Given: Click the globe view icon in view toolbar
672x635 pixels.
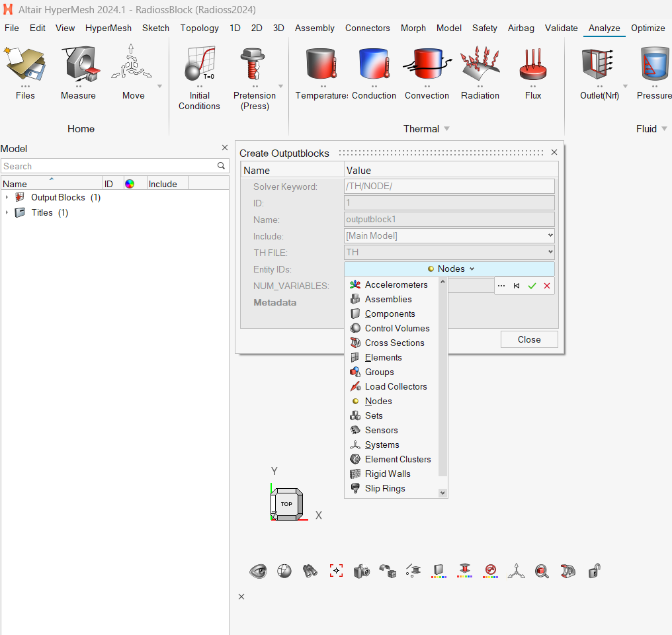Looking at the screenshot, I should [x=284, y=571].
